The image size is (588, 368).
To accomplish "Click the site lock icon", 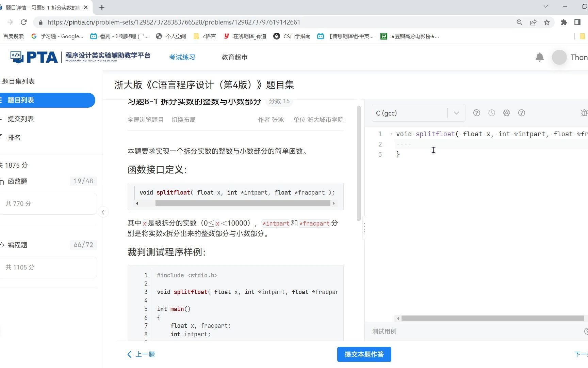I will point(40,22).
